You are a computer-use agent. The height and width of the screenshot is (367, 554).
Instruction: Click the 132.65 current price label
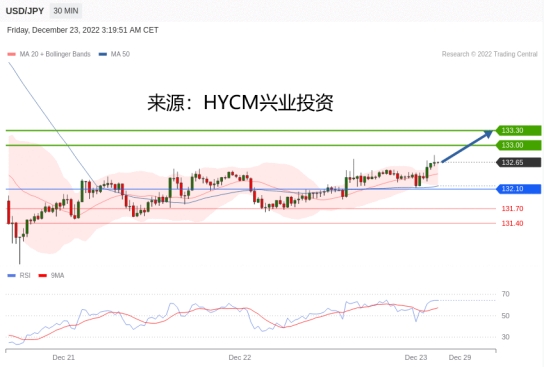[x=519, y=162]
